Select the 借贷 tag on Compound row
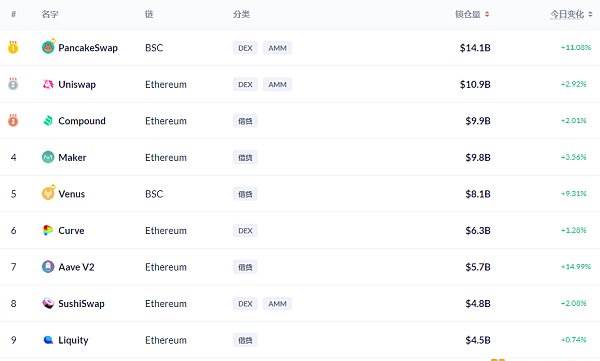This screenshot has width=600, height=361. (x=245, y=121)
